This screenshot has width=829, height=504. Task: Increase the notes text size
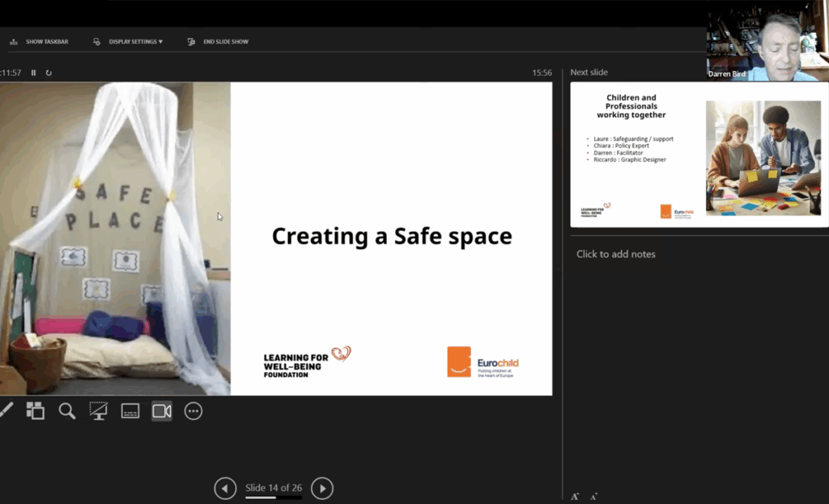click(575, 496)
